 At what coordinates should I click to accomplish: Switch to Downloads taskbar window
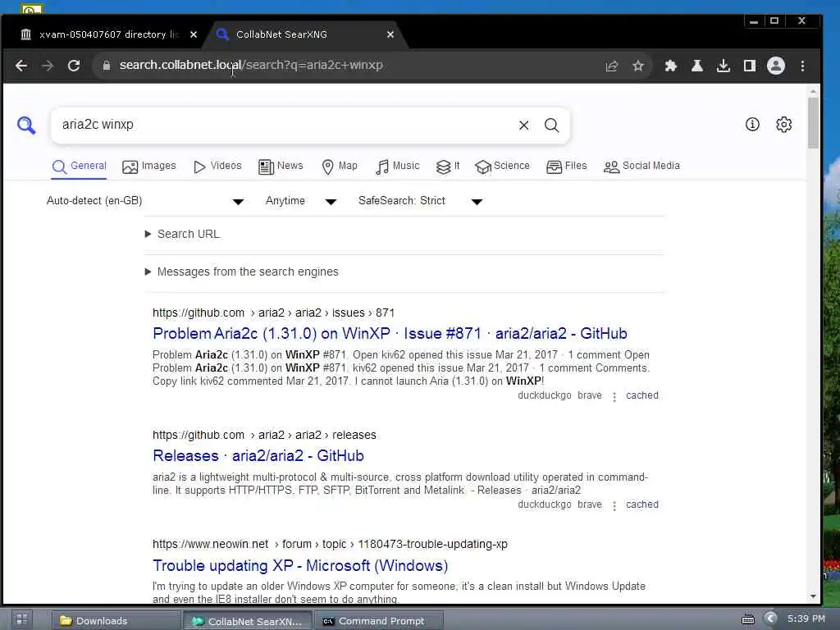click(x=115, y=621)
